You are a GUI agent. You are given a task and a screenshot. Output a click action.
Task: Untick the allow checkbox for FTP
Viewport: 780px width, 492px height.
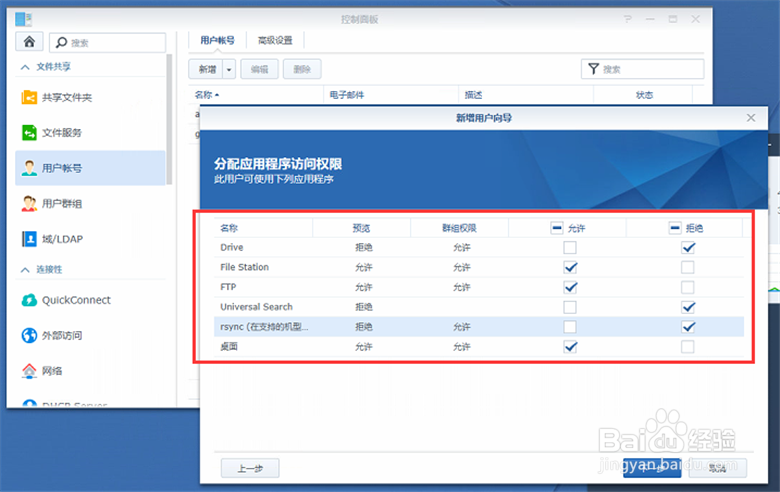570,287
